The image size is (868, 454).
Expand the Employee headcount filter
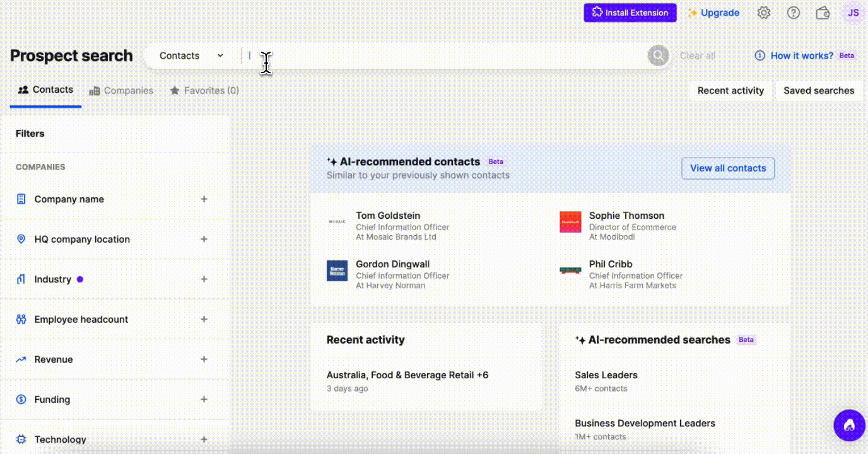pyautogui.click(x=204, y=319)
